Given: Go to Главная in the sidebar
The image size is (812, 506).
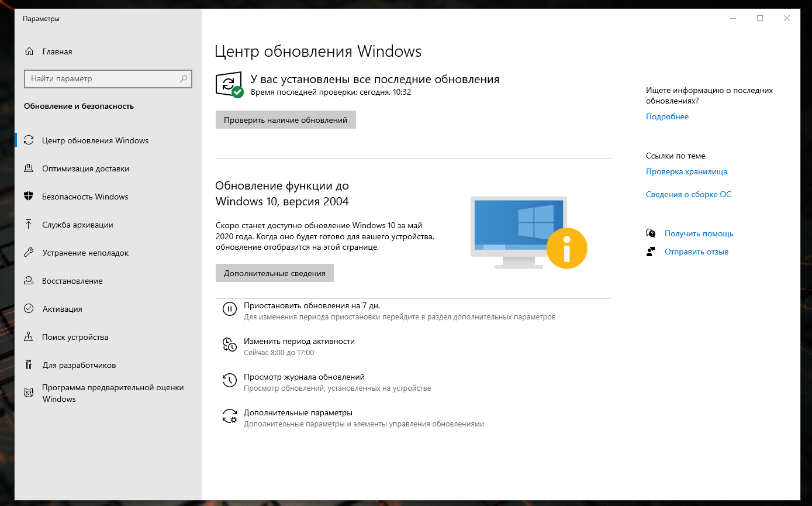Looking at the screenshot, I should click(x=57, y=51).
